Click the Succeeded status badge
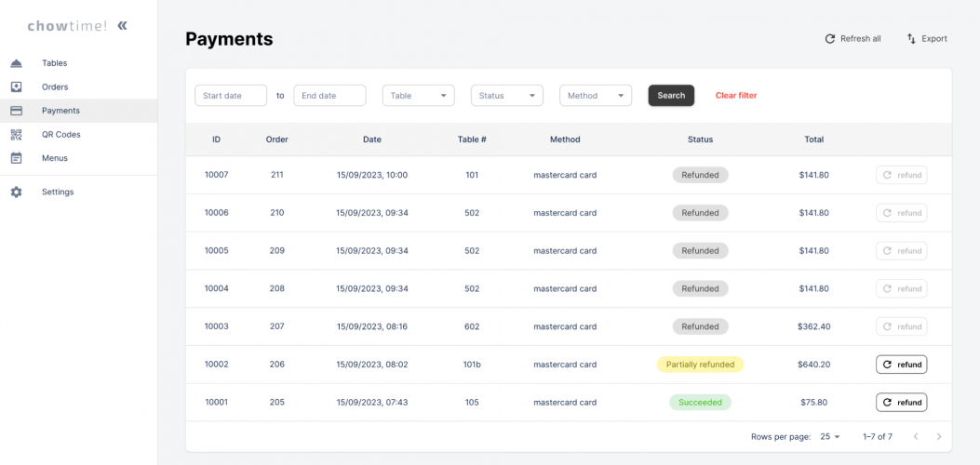 700,403
